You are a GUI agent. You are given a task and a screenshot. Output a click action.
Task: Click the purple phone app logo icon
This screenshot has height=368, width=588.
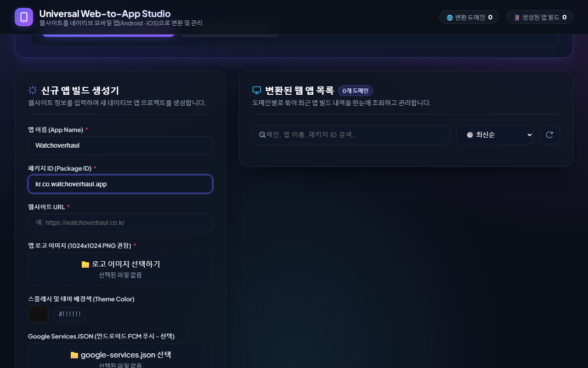point(24,17)
